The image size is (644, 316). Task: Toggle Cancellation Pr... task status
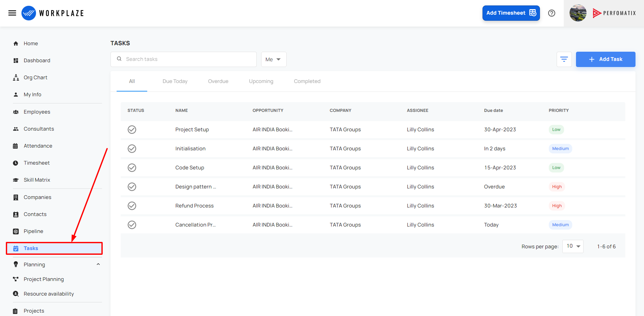[x=132, y=225]
